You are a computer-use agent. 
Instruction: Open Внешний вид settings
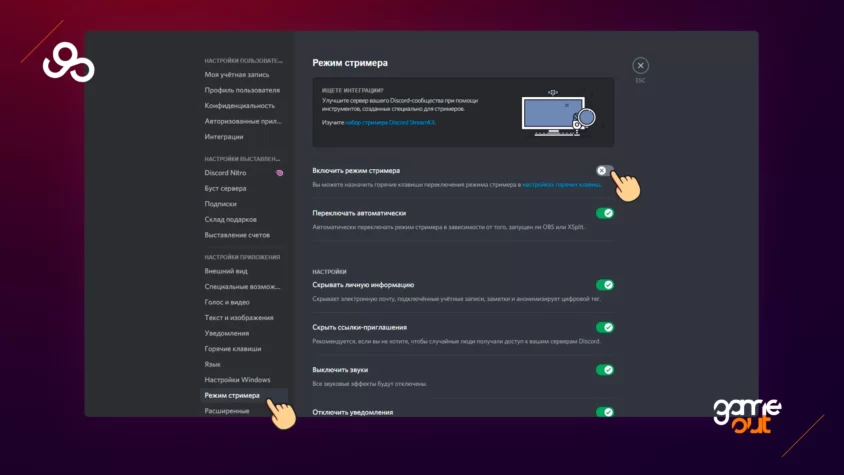(226, 271)
